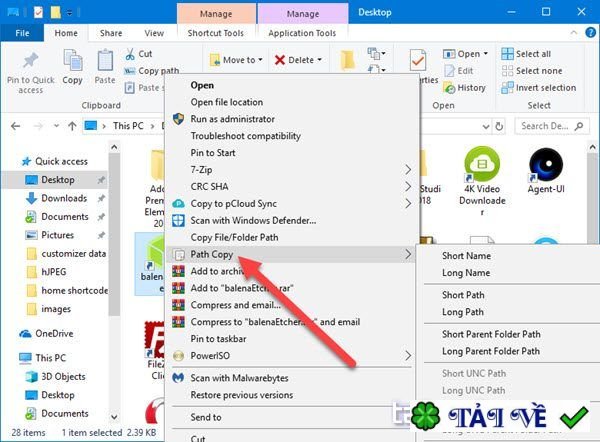
Task: Click Select none in ribbon
Action: [532, 71]
